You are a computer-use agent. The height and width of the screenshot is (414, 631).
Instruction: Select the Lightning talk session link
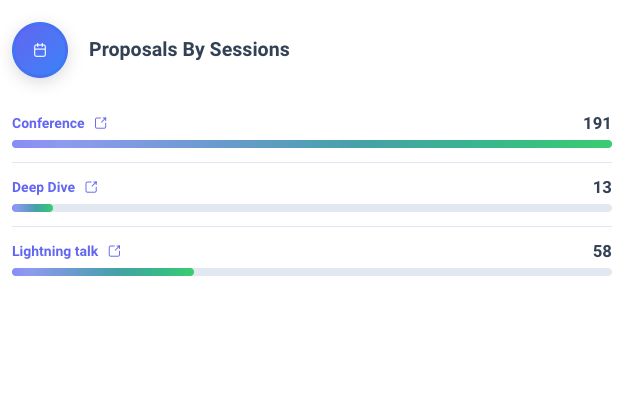click(55, 251)
